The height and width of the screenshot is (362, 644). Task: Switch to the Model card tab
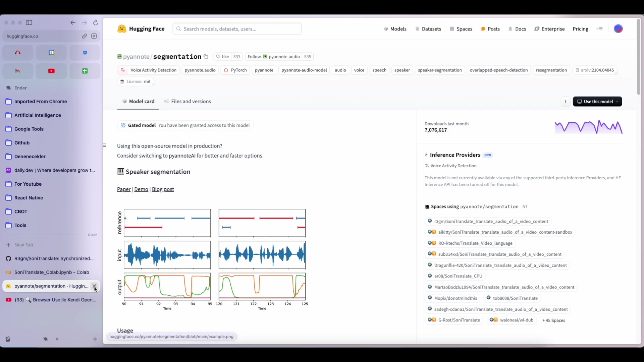[x=138, y=102]
